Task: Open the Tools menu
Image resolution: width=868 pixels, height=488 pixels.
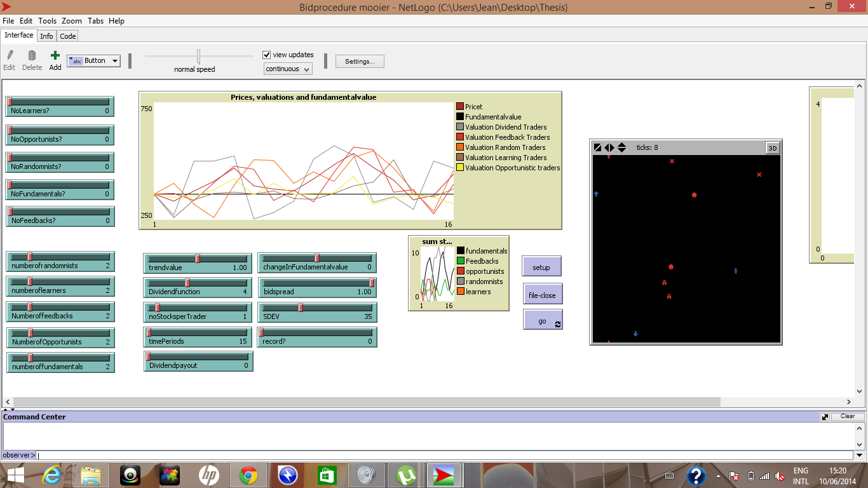Action: coord(47,21)
